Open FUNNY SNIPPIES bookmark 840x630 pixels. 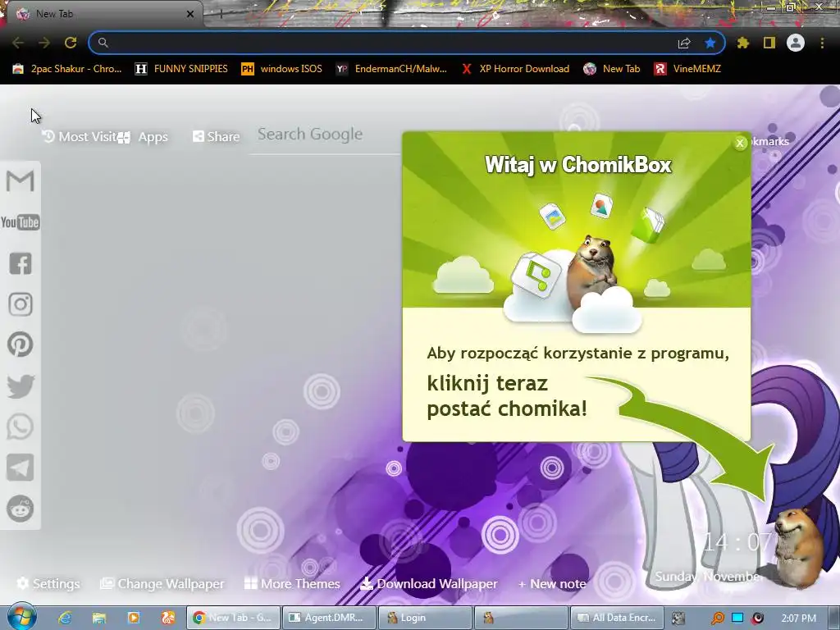pyautogui.click(x=181, y=69)
